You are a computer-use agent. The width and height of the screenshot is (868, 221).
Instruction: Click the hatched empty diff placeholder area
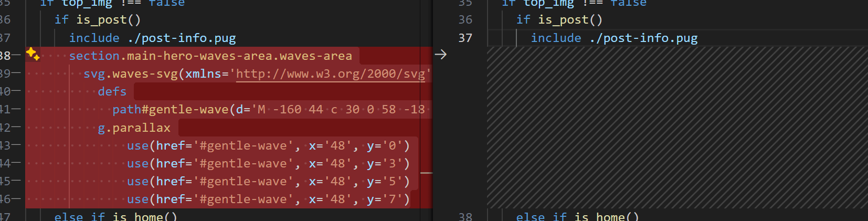[676, 127]
